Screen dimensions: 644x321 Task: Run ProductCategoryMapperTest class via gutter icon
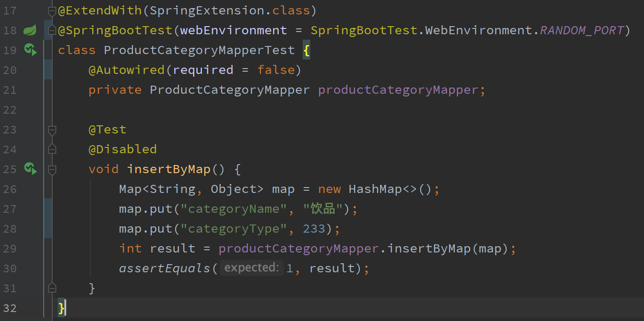pyautogui.click(x=30, y=50)
